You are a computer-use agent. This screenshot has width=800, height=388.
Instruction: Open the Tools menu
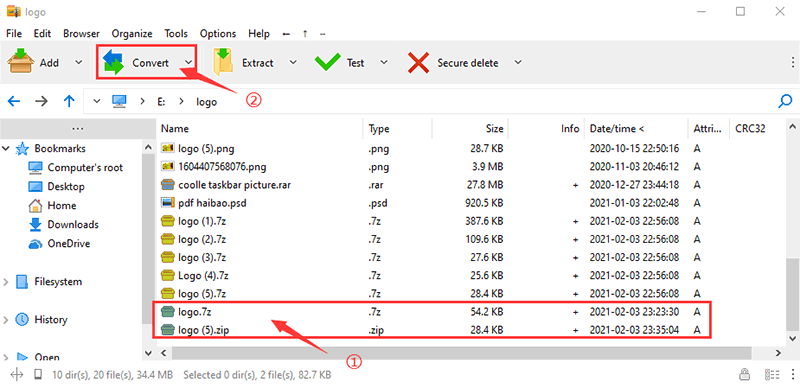click(176, 34)
